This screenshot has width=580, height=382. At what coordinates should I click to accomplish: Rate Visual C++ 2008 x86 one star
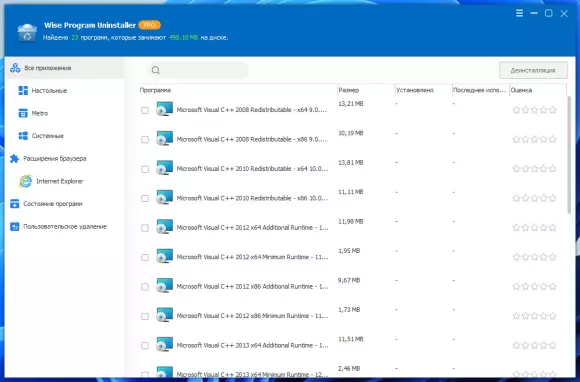coord(516,139)
